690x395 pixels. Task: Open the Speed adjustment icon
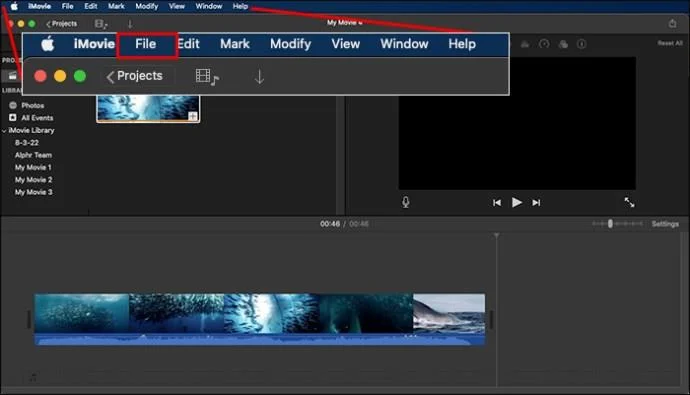[544, 44]
